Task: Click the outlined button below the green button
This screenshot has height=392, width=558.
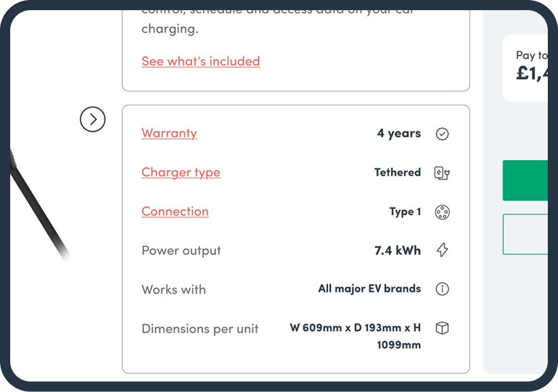Action: 529,233
